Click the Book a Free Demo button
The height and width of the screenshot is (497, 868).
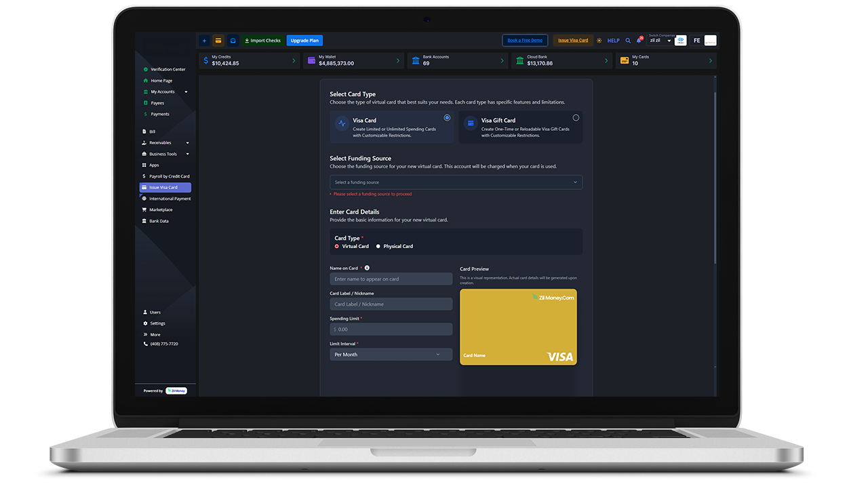pyautogui.click(x=525, y=40)
